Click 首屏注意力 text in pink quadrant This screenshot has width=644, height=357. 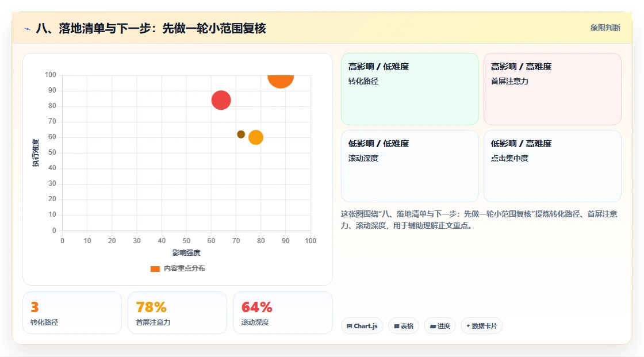509,81
